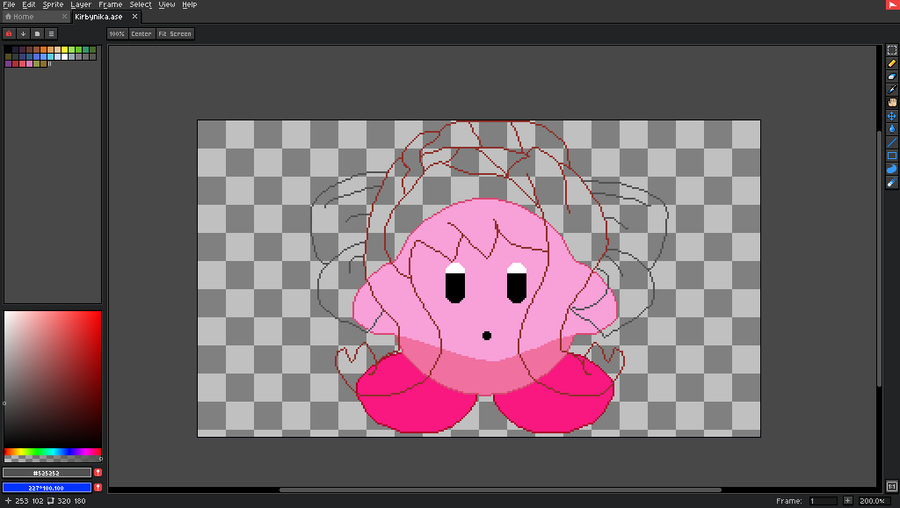The height and width of the screenshot is (508, 900).
Task: Click the Frame number input field
Action: tap(823, 501)
